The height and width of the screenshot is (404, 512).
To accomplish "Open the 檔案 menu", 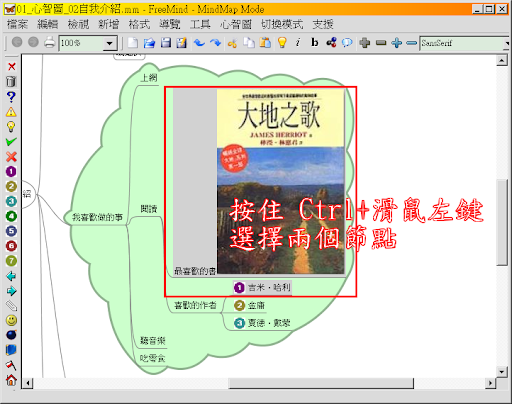I will (18, 24).
